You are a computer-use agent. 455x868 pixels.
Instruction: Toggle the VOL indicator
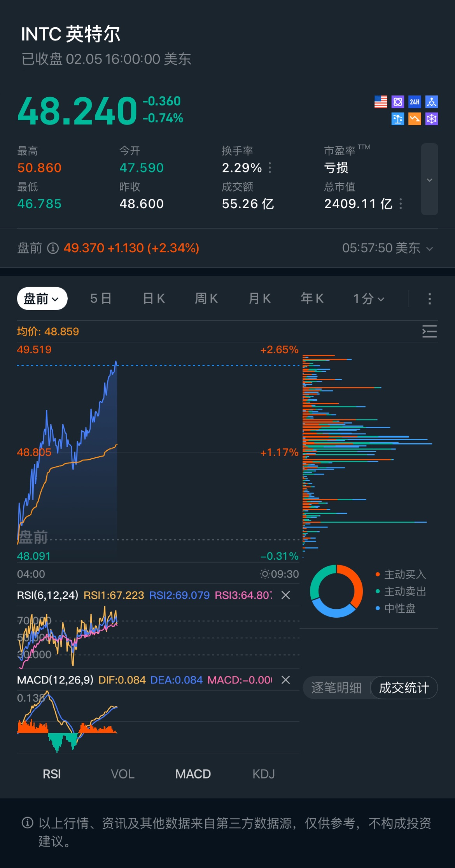[x=122, y=774]
